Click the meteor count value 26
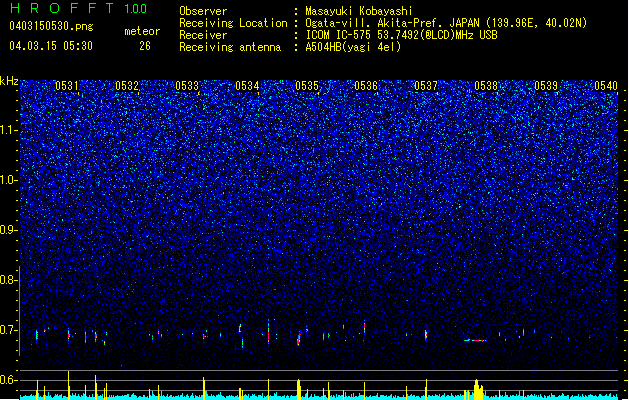 tap(145, 46)
